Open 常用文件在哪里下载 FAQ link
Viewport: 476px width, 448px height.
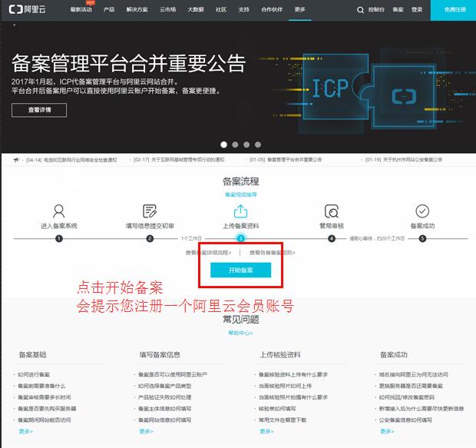tap(283, 420)
